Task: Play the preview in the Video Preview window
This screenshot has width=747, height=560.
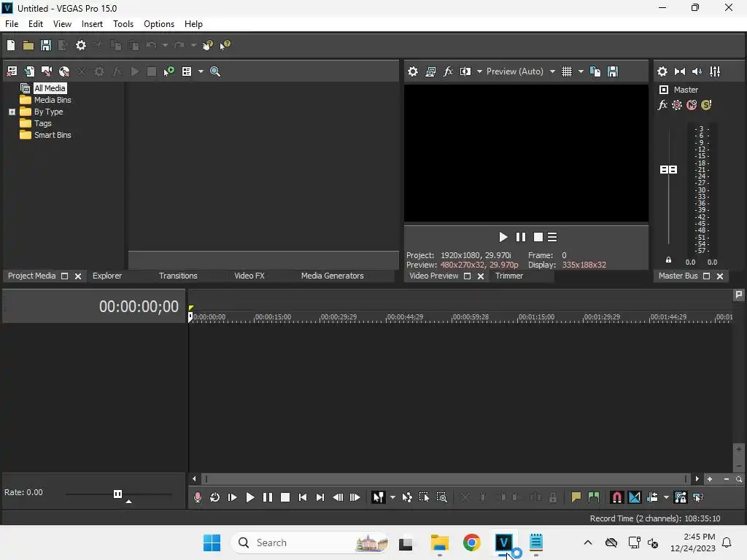Action: tap(503, 237)
